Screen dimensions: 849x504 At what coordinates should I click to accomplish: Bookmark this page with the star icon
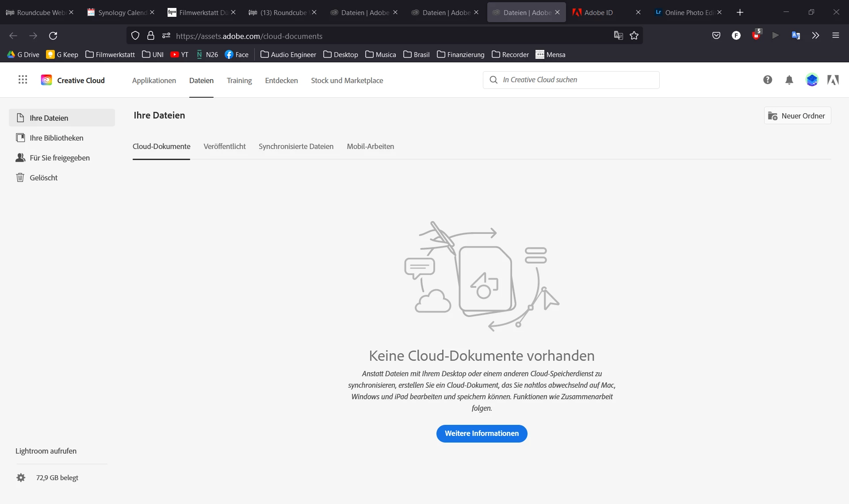(x=634, y=36)
